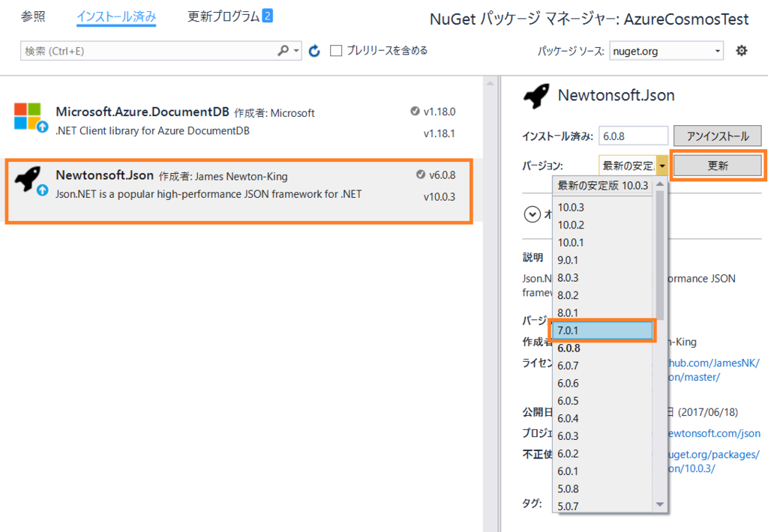Image resolution: width=768 pixels, height=532 pixels.
Task: Toggle the include prerelease checkbox
Action: (x=336, y=50)
